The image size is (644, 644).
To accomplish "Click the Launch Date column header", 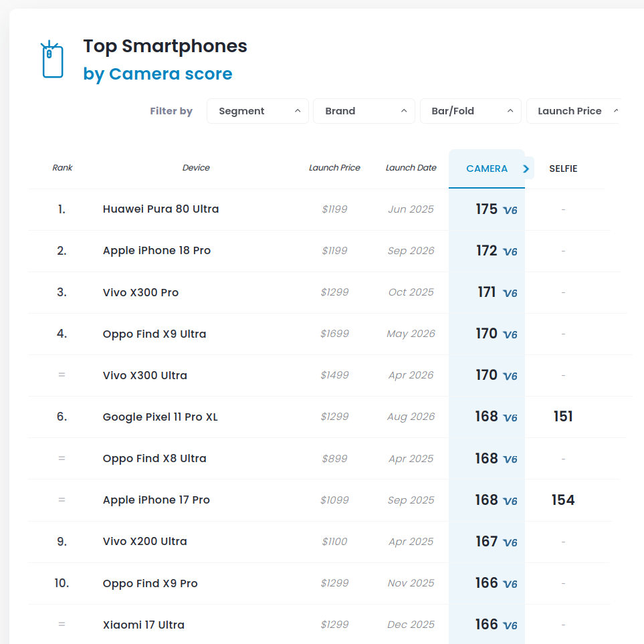I will tap(411, 168).
